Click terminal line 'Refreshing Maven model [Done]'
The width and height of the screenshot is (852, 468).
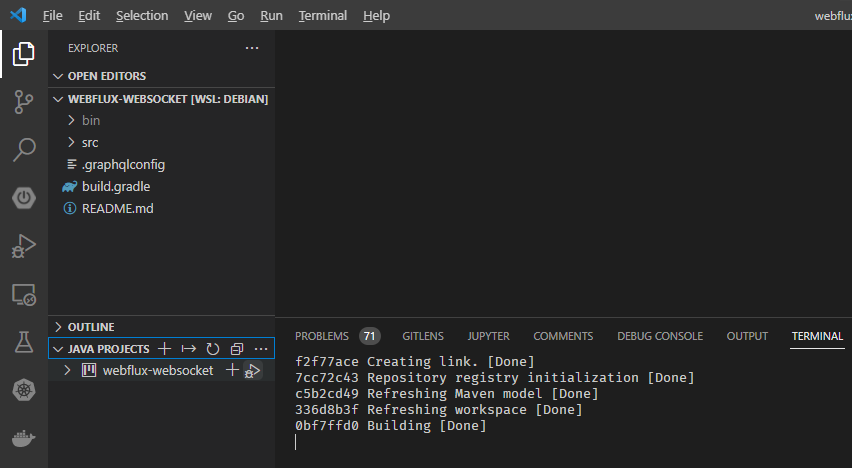[483, 394]
